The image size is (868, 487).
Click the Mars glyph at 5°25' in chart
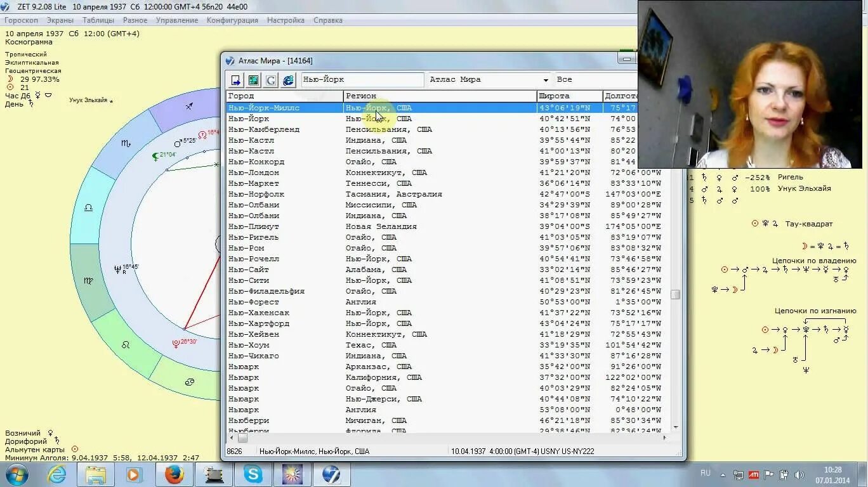click(x=178, y=143)
